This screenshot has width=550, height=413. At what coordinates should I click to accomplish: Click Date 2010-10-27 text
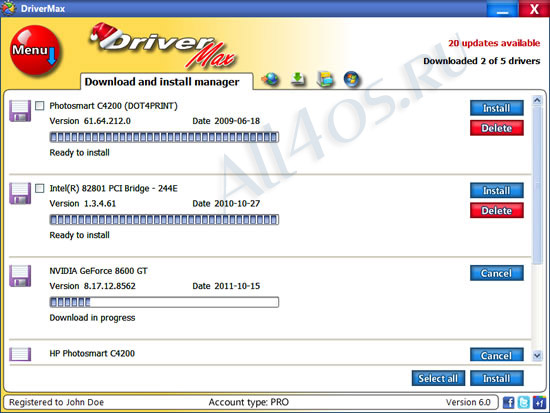coord(226,204)
